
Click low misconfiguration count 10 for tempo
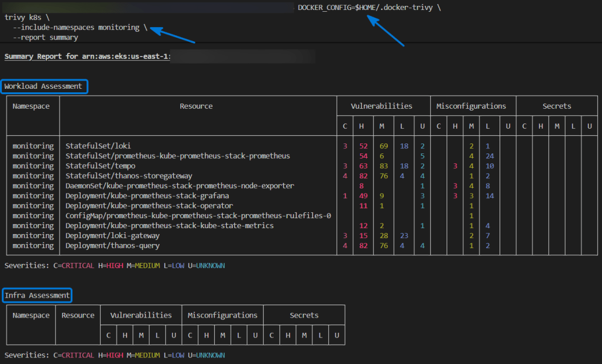click(490, 166)
